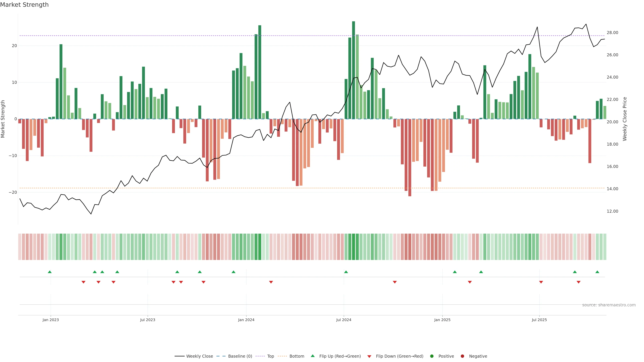The width and height of the screenshot is (644, 362).
Task: Click the Positive green circle legend icon
Action: click(x=432, y=356)
